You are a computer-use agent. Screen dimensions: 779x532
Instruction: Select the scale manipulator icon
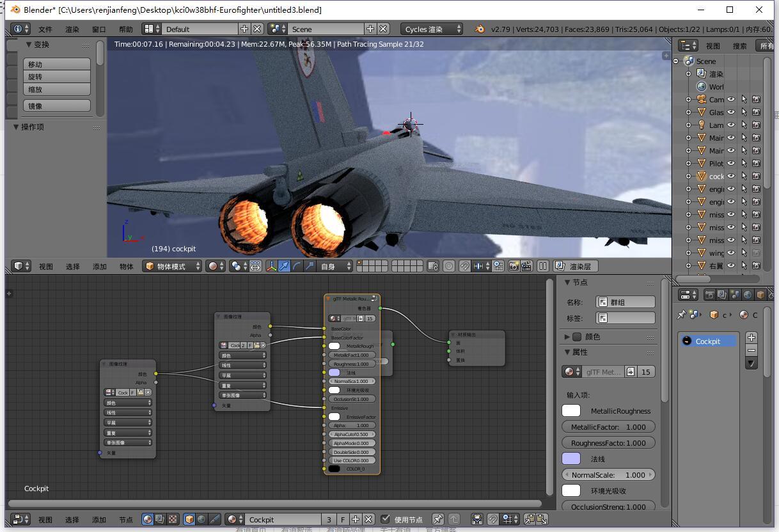coord(310,266)
